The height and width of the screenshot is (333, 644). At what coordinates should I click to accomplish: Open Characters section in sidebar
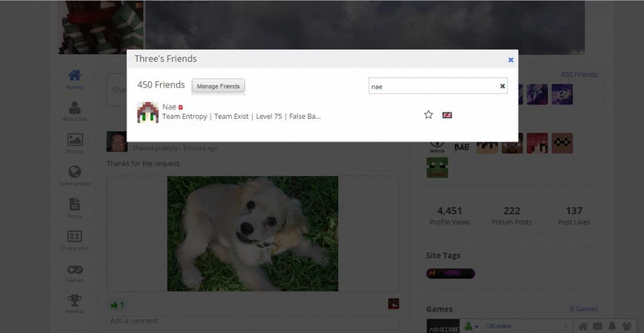75,240
